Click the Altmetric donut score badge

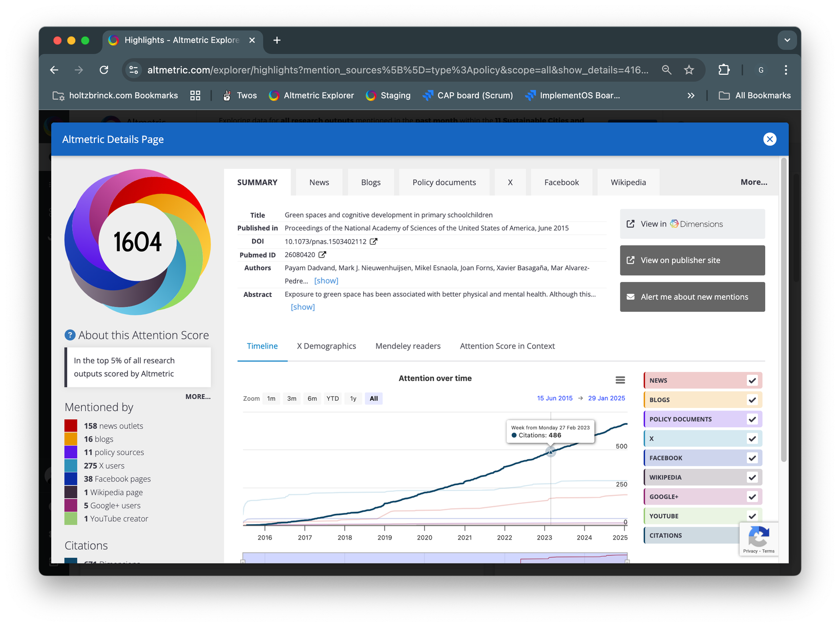137,241
